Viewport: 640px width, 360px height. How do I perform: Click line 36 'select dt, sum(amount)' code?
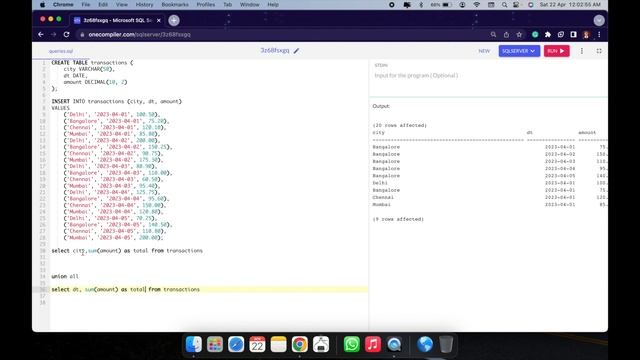pyautogui.click(x=126, y=289)
